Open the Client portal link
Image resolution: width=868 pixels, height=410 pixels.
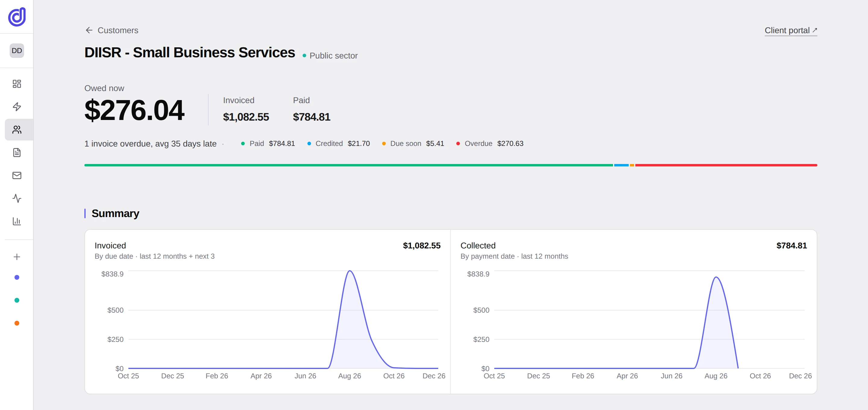click(x=791, y=30)
